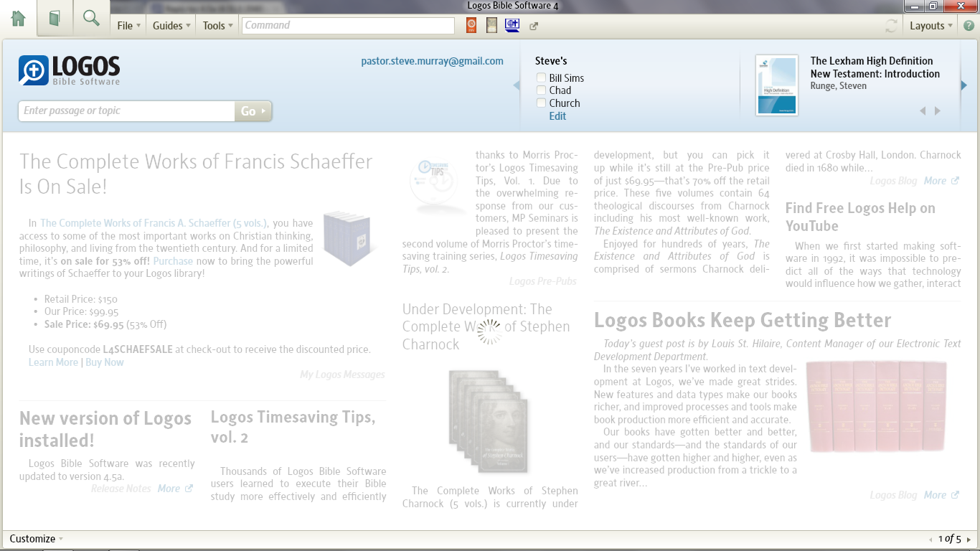
Task: Click More under Charnock blog excerpt
Action: pos(941,181)
